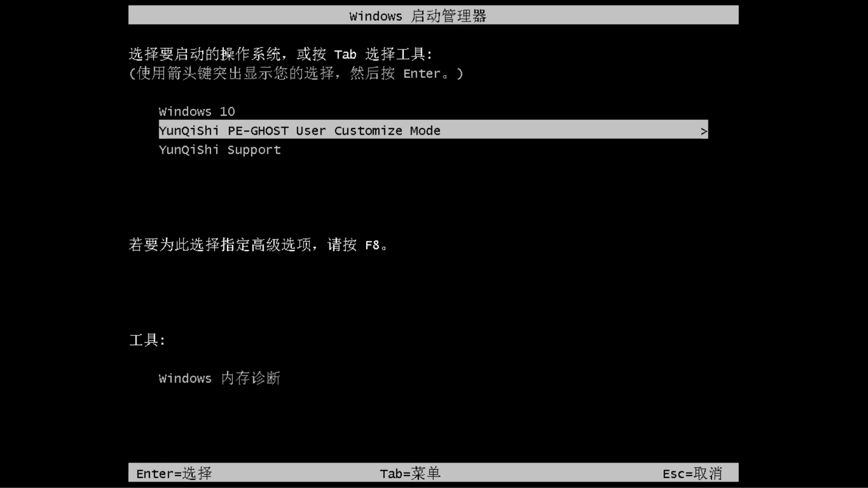Select YunQiShi PE-GHOST User Customize Mode
Image resolution: width=868 pixels, height=488 pixels.
(x=433, y=131)
